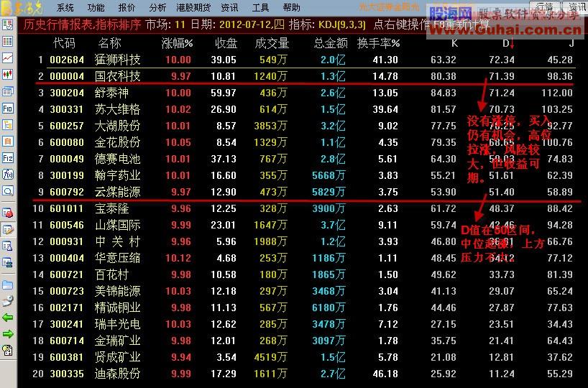Viewport: 588px width, 388px height.
Task: Click the list-with-triangle sort icon
Action: pos(7,246)
